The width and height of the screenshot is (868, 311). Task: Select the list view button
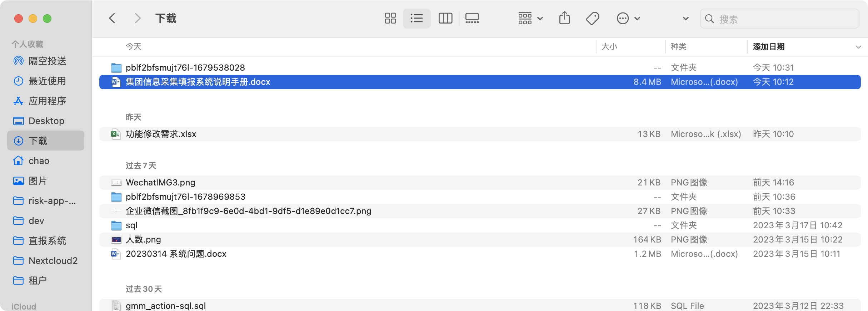[416, 19]
